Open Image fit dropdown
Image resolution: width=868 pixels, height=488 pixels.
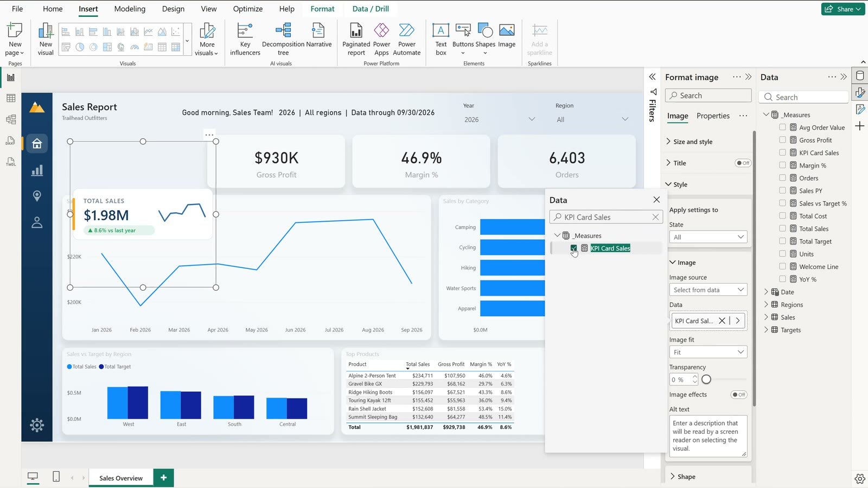708,352
